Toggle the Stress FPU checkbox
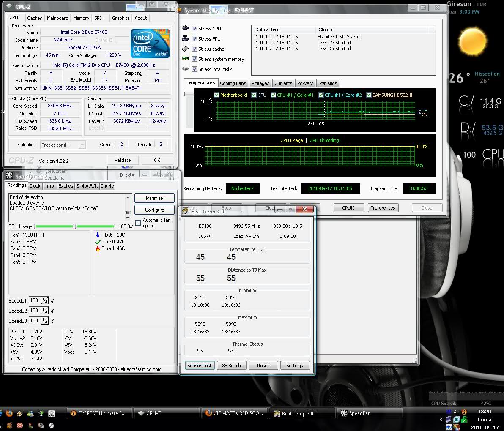This screenshot has width=504, height=431. point(194,38)
